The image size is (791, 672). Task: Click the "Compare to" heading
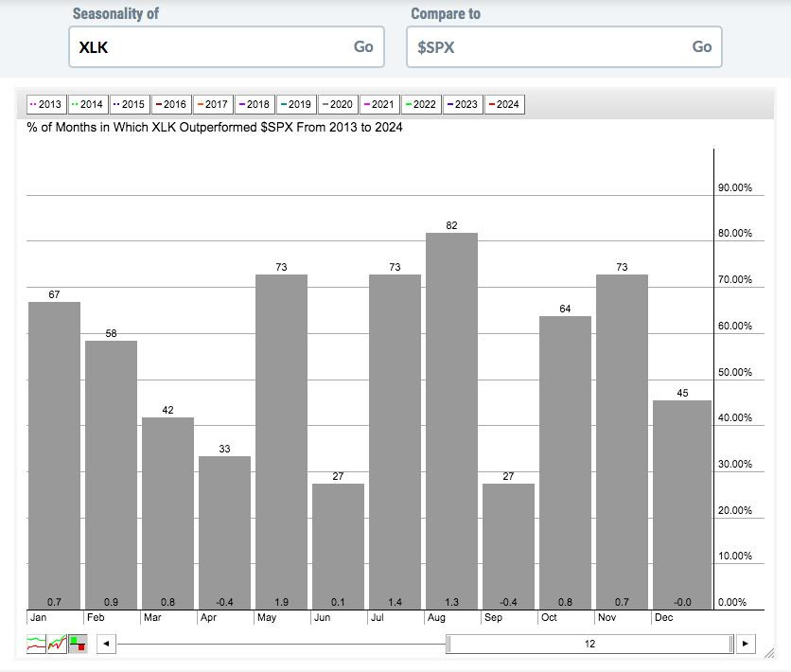(x=446, y=14)
